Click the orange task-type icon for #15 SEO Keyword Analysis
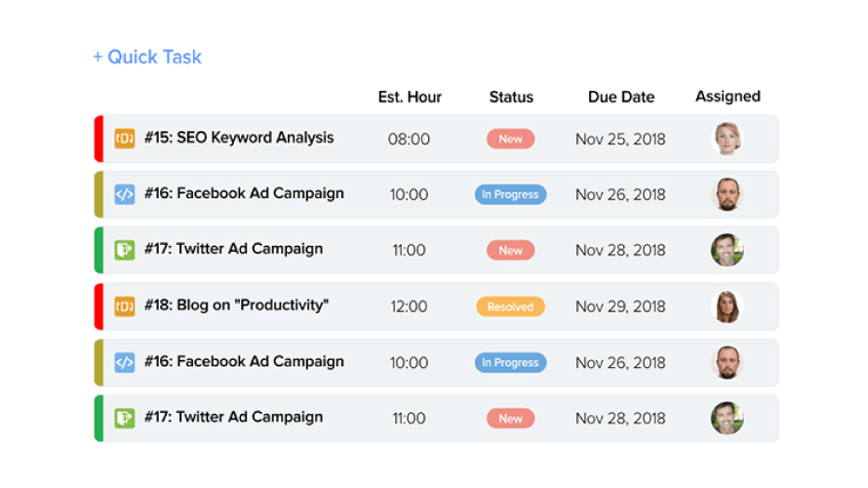 coord(124,139)
